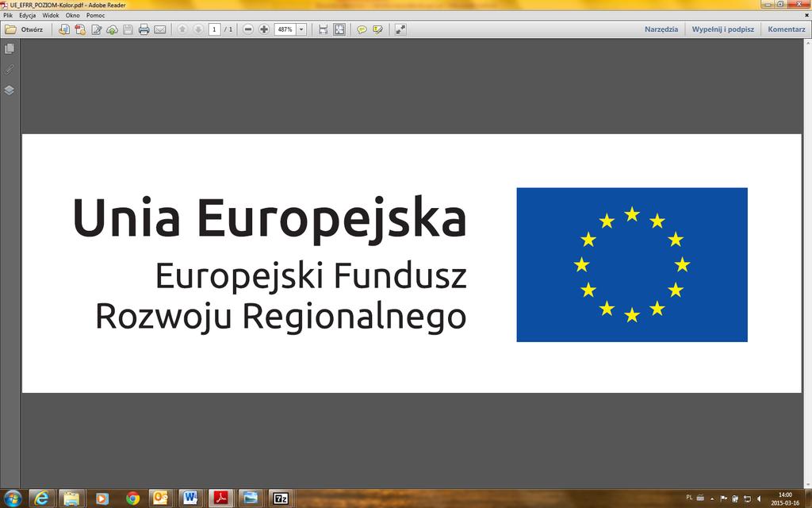The width and height of the screenshot is (812, 508).
Task: Switch to Word in the taskbar
Action: (190, 498)
